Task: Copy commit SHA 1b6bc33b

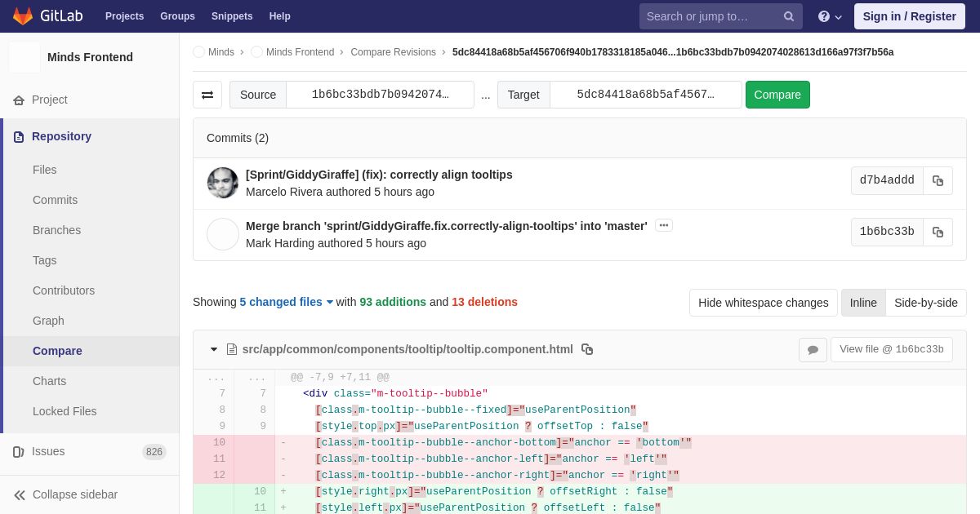Action: [x=938, y=233]
